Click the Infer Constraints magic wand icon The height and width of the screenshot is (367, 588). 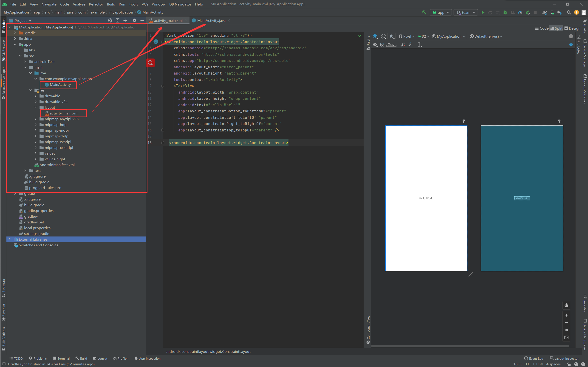point(410,44)
